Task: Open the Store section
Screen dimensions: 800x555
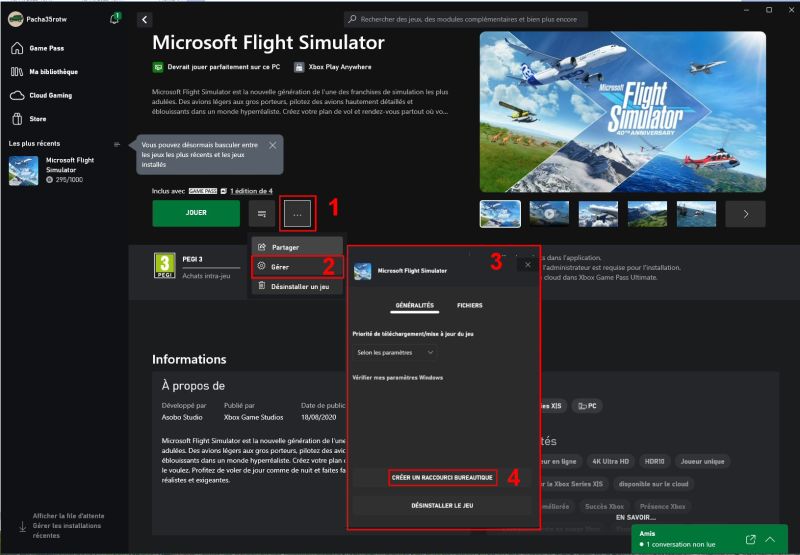Action: coord(38,119)
